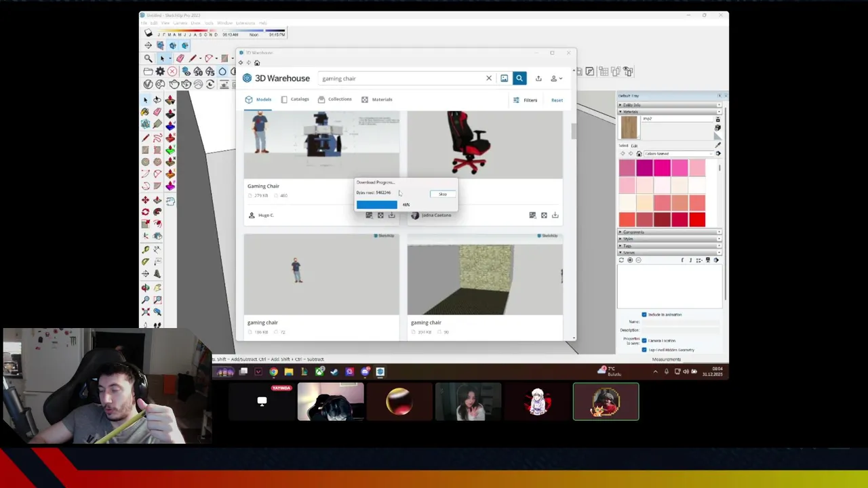Screen dimensions: 868x488
Task: Expand the Components panel
Action: (x=669, y=232)
